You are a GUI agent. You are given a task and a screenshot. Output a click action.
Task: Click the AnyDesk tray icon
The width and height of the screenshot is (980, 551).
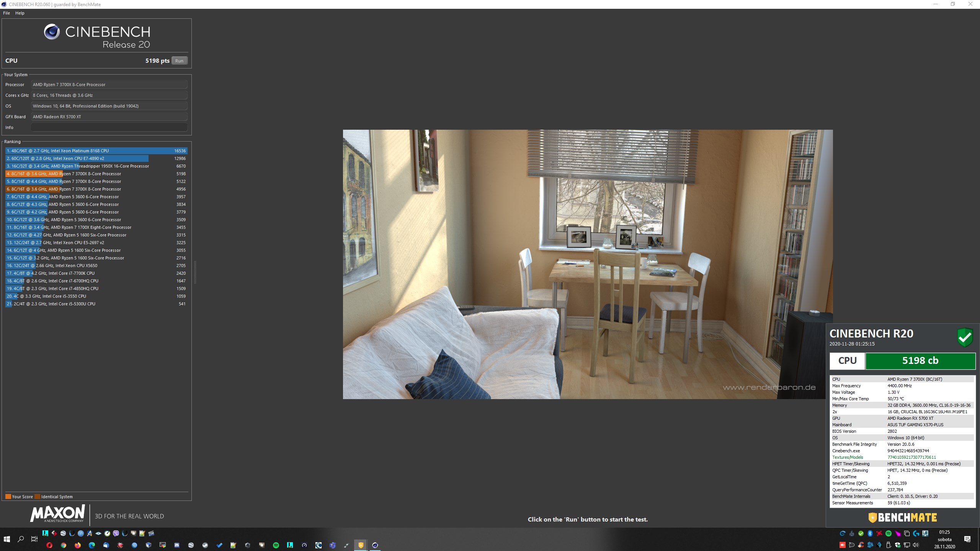(x=843, y=545)
